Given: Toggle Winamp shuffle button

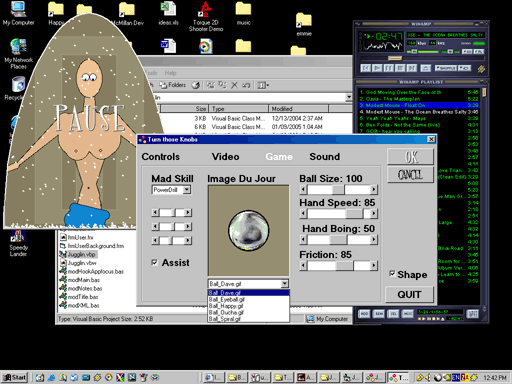Looking at the screenshot, I should (446, 68).
